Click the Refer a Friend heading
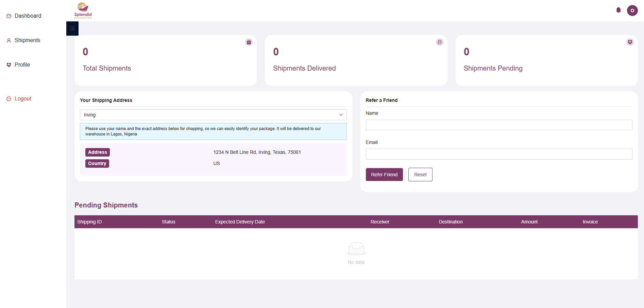The image size is (644, 308). [x=382, y=100]
